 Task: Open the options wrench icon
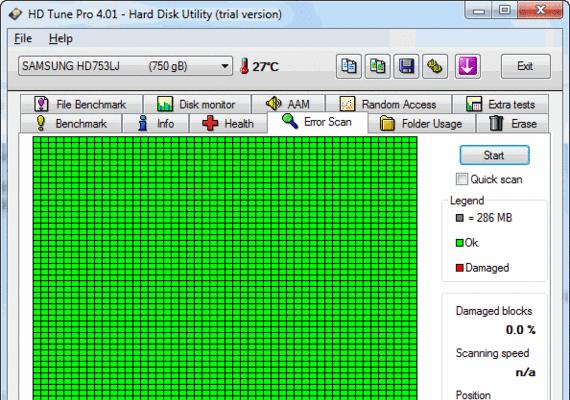pyautogui.click(x=435, y=66)
